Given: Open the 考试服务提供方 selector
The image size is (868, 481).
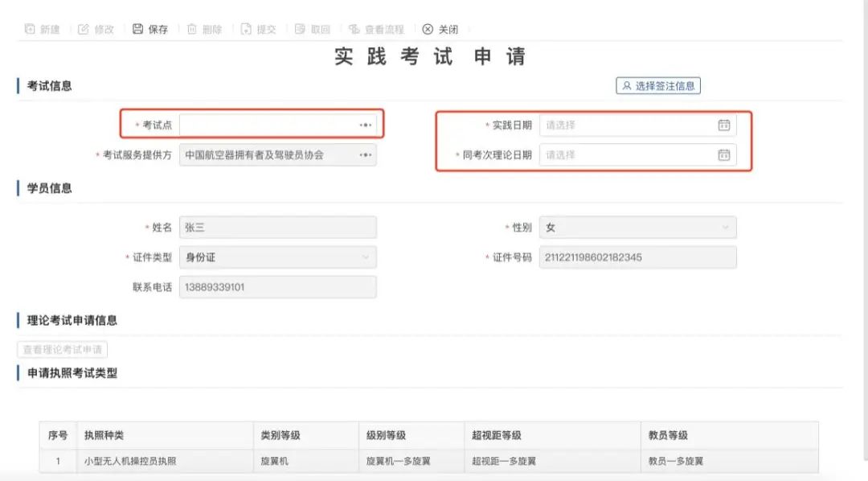Looking at the screenshot, I should coord(366,155).
